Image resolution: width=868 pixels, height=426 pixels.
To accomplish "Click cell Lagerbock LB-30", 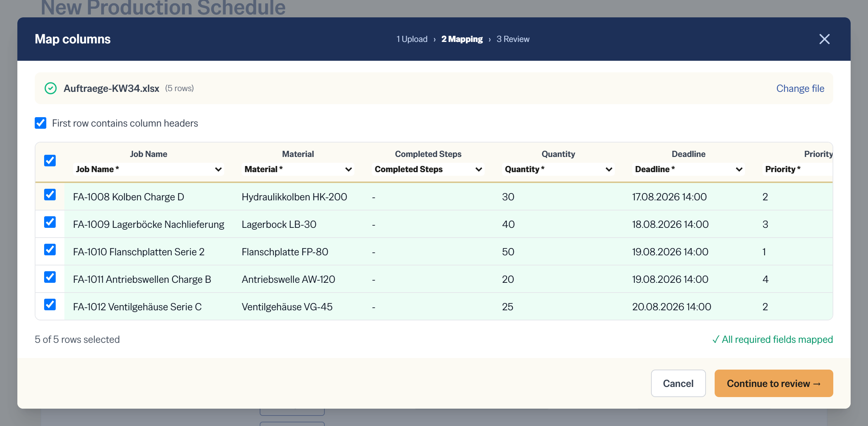I will click(279, 224).
